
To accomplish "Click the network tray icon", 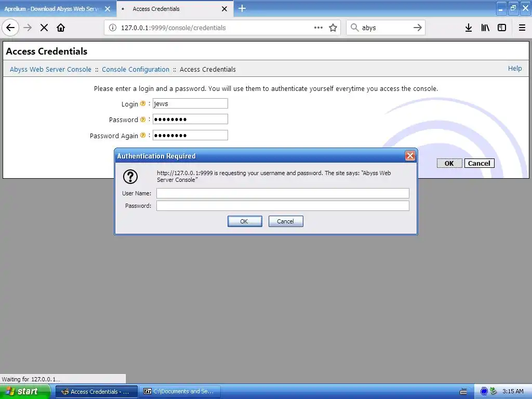I will pyautogui.click(x=494, y=391).
